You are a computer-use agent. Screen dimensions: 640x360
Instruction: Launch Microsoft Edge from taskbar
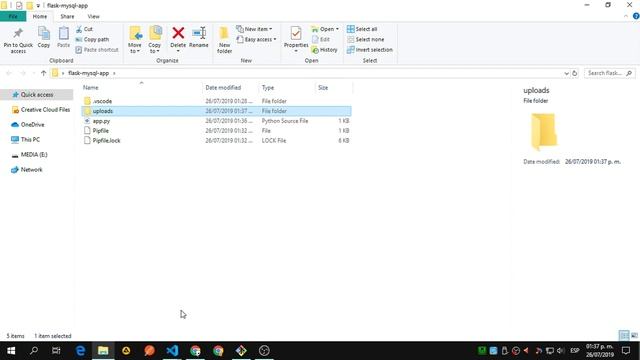pyautogui.click(x=80, y=351)
